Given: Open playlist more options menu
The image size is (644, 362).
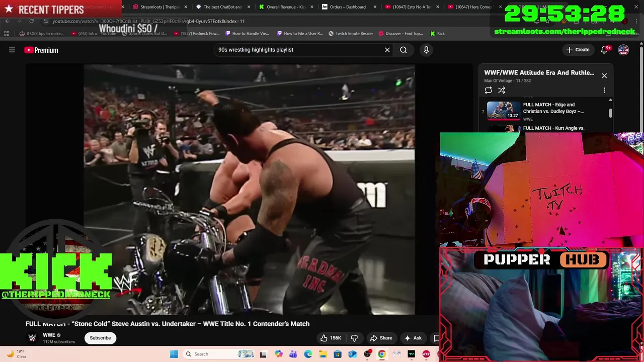Looking at the screenshot, I should [x=604, y=90].
